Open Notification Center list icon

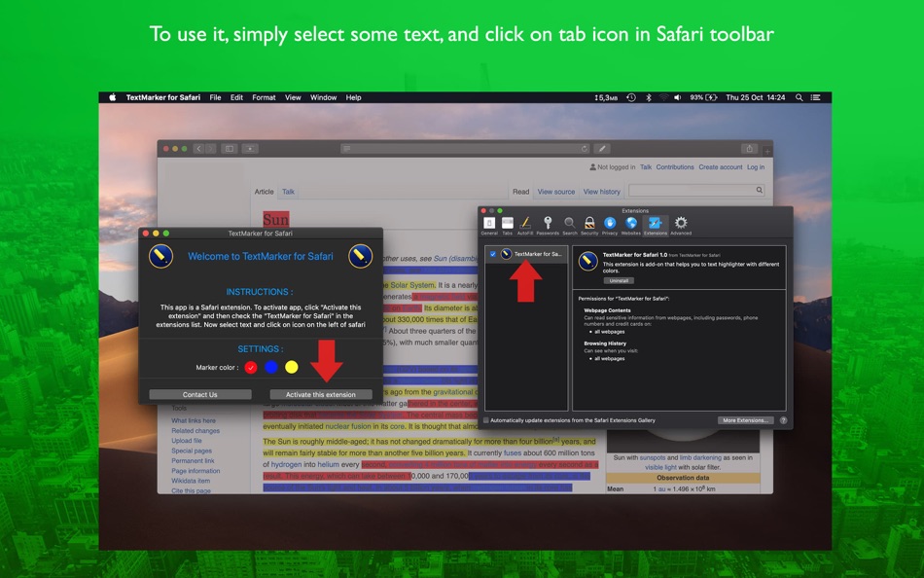point(816,97)
